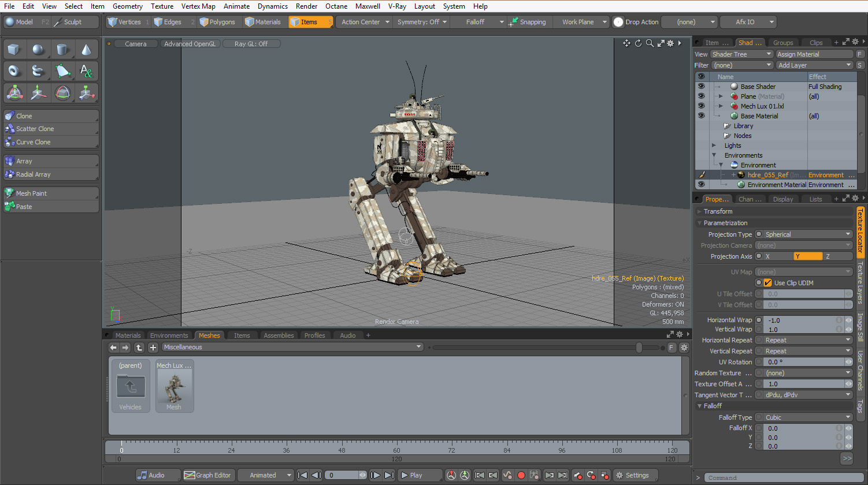868x485 pixels.
Task: Switch to the Groups panel tab
Action: (783, 43)
